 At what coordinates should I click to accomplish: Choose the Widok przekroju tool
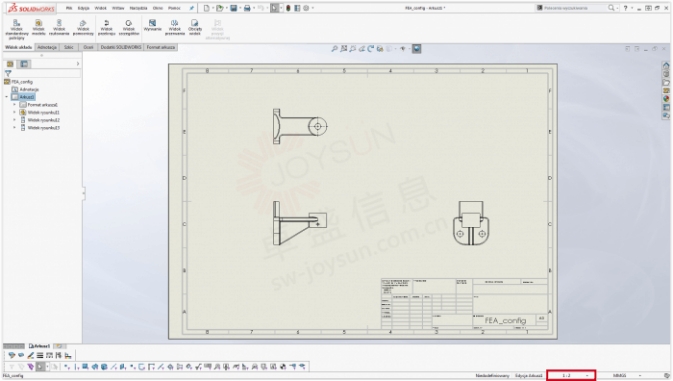[106, 27]
